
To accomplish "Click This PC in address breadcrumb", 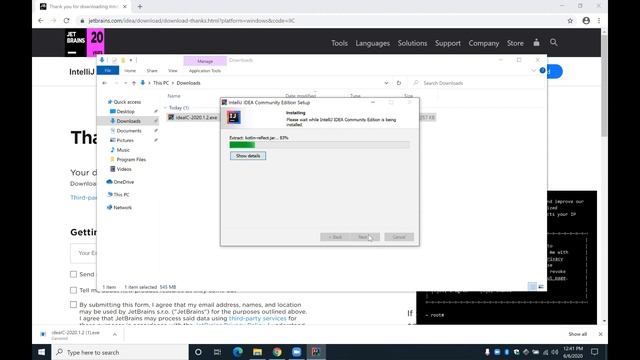I will click(161, 83).
